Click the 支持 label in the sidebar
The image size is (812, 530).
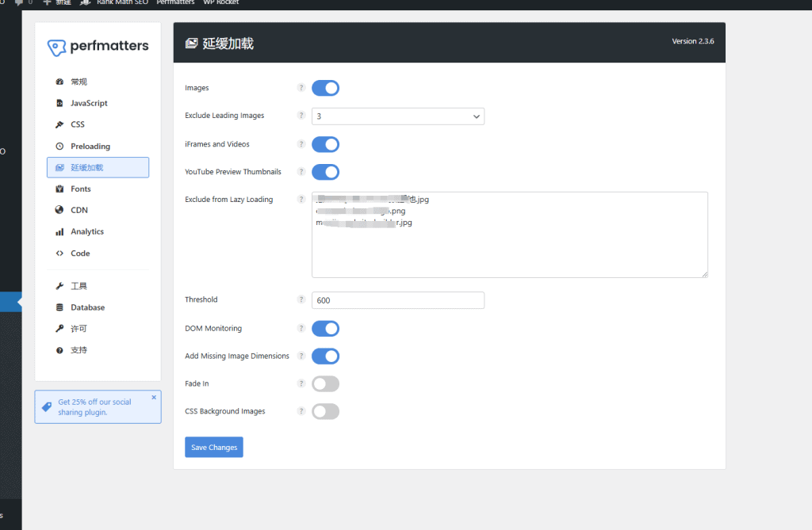[x=79, y=350]
